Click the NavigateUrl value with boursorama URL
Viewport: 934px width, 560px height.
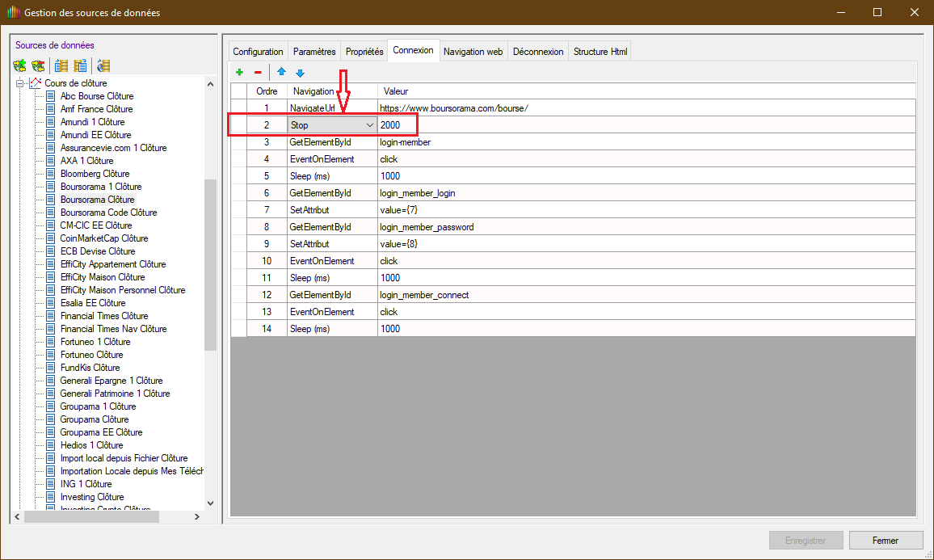[454, 108]
